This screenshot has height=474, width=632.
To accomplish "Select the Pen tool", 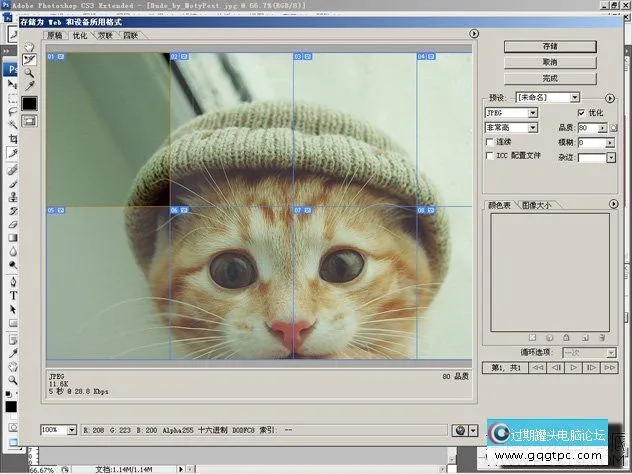I will [12, 282].
